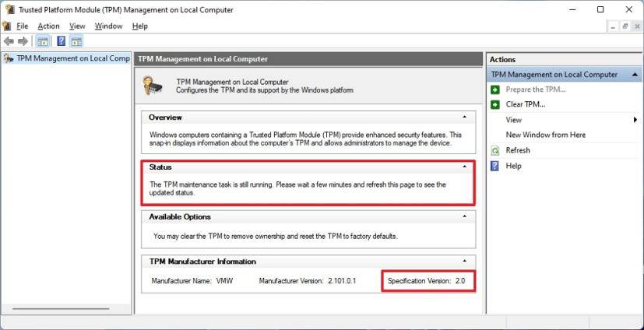Collapse the TPM Manufacturer Information section

click(465, 262)
